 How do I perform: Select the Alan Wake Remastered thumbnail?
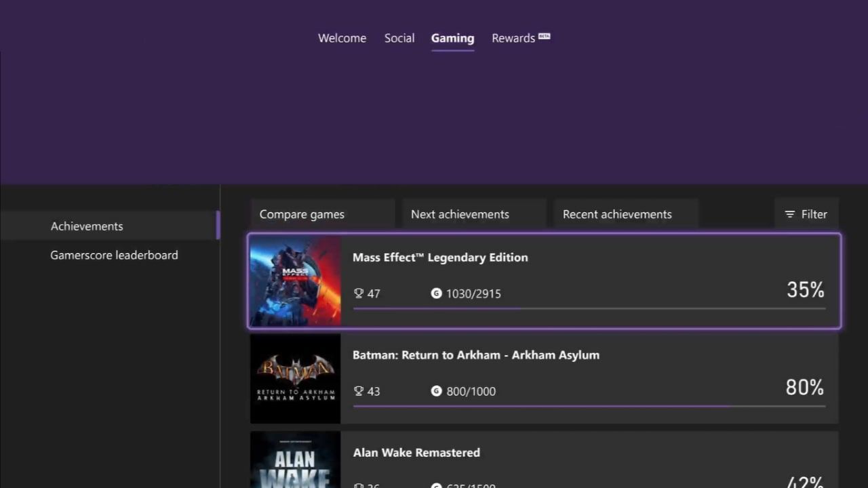pyautogui.click(x=296, y=461)
